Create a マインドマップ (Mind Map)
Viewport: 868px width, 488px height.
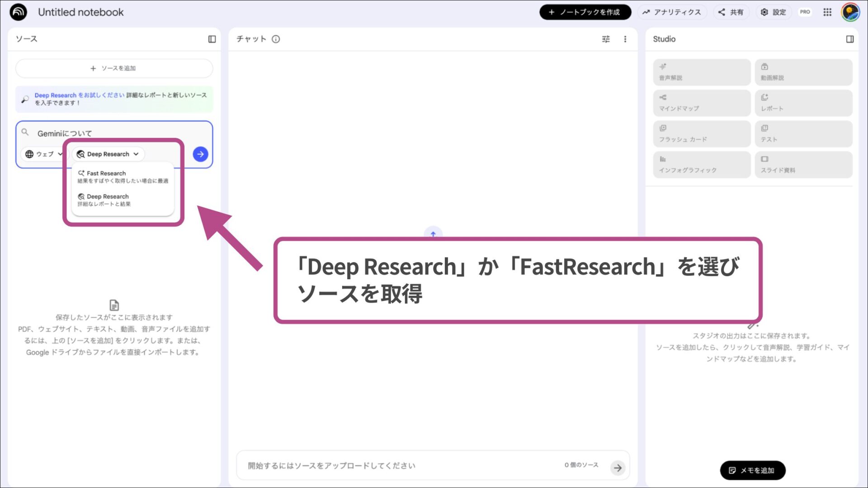(701, 103)
